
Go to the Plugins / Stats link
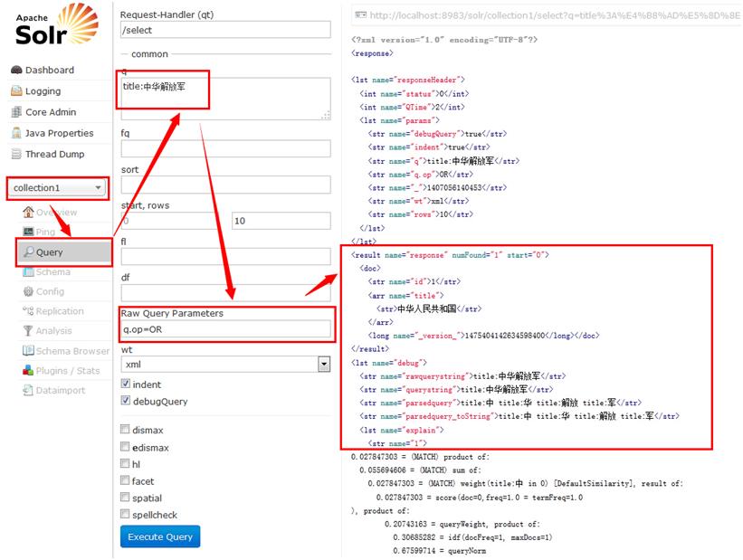pos(68,371)
